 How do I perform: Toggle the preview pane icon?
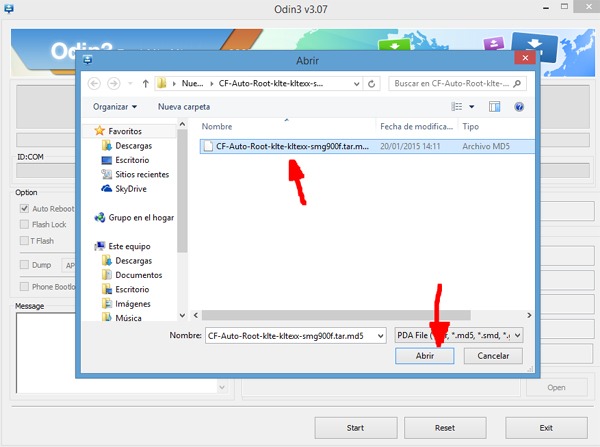coord(494,106)
